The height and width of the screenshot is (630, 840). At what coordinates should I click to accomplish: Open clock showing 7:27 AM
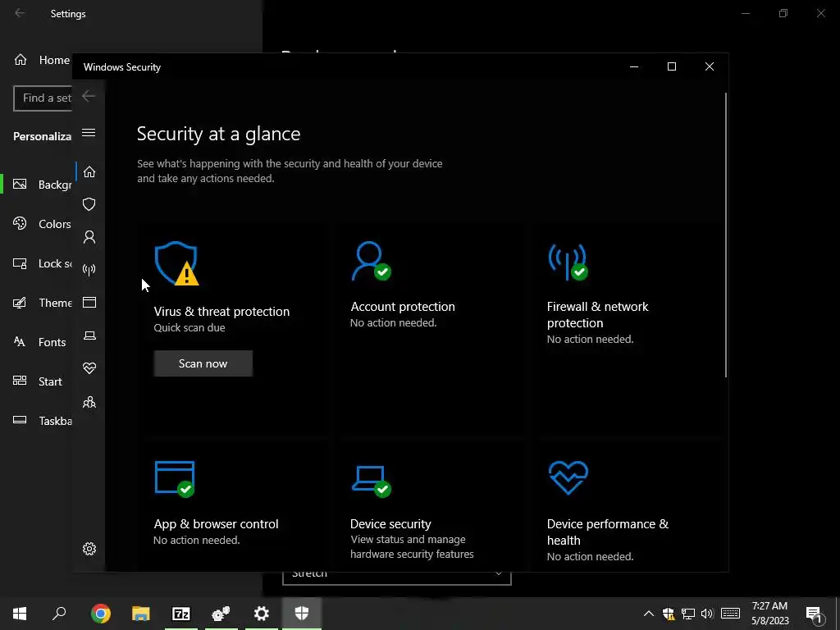point(769,614)
